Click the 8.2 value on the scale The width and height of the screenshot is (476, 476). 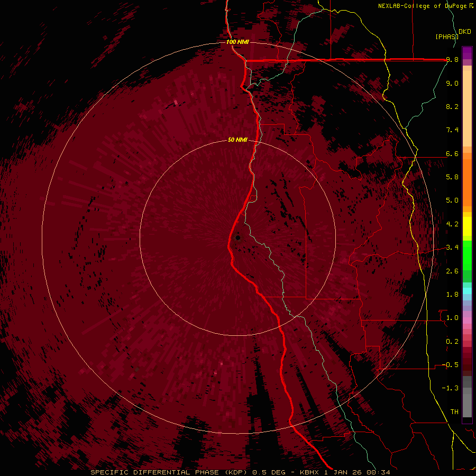452,106
